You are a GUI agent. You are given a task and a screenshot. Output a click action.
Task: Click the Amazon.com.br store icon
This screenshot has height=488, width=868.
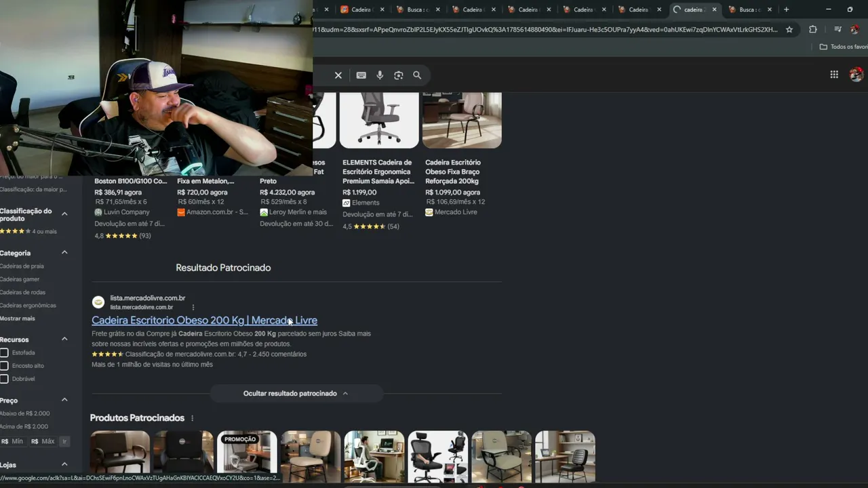tap(181, 212)
